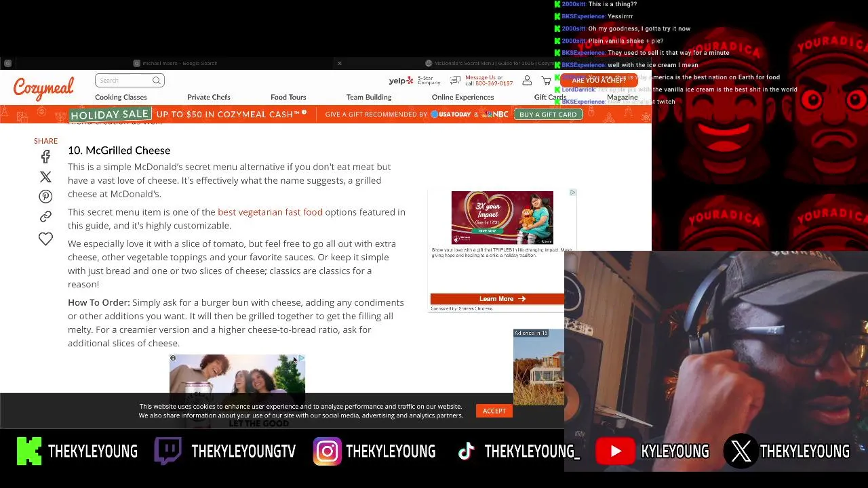This screenshot has width=868, height=488.
Task: Click the Yelp 5-Star Company badge
Action: click(x=414, y=81)
